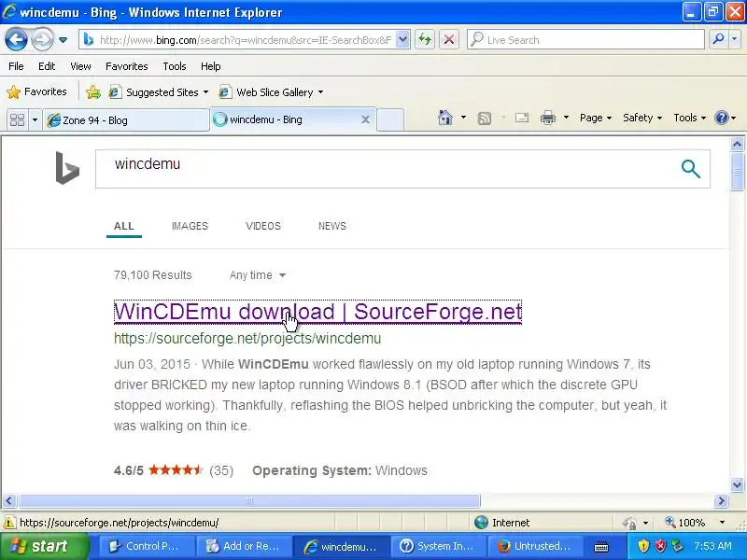The height and width of the screenshot is (560, 747).
Task: Switch to Untrusted Firefox taskbar button
Action: coord(535,546)
